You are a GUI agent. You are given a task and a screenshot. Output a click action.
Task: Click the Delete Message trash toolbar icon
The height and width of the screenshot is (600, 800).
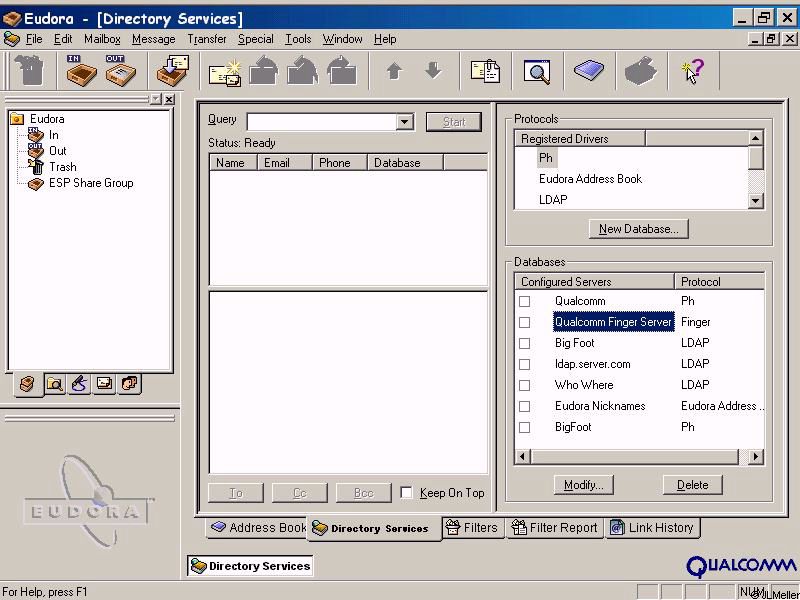coord(29,70)
